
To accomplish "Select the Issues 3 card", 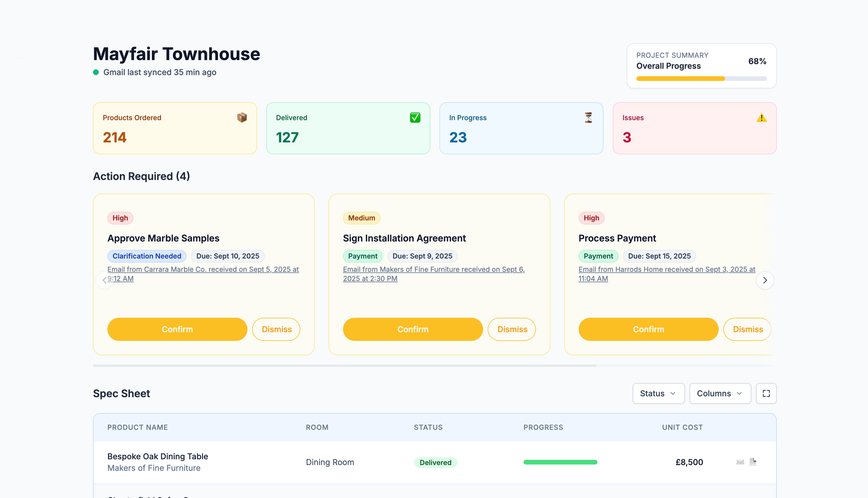I will 694,128.
